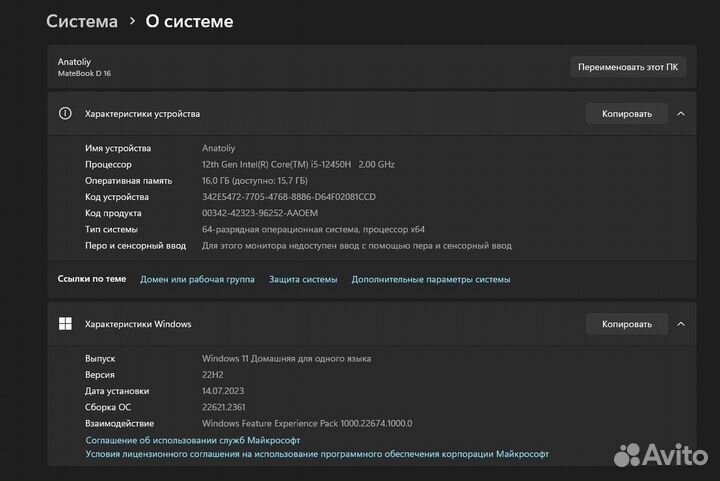Open Дополнительные параметры системы link

[x=431, y=279]
